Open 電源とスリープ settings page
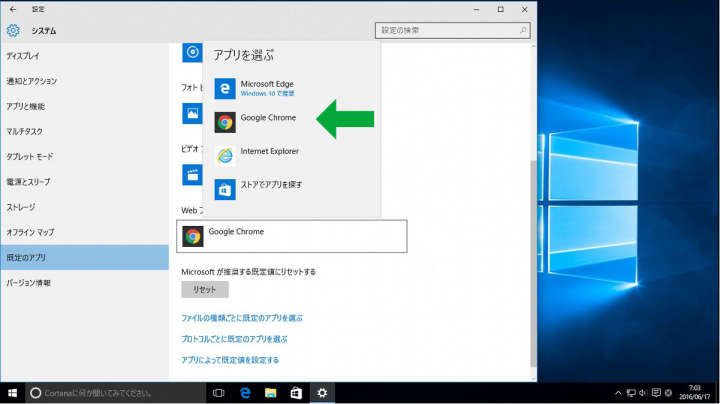The height and width of the screenshot is (404, 720). [x=84, y=182]
